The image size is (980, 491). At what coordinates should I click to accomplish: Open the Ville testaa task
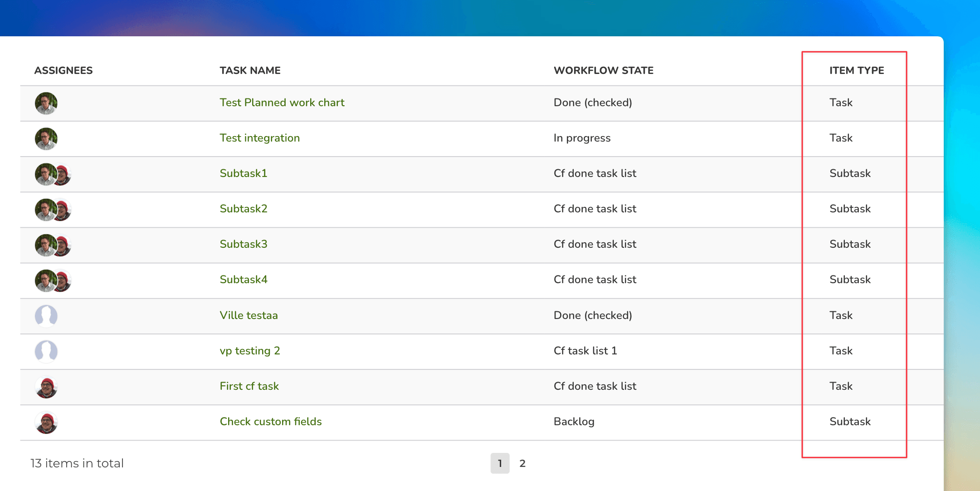point(249,315)
